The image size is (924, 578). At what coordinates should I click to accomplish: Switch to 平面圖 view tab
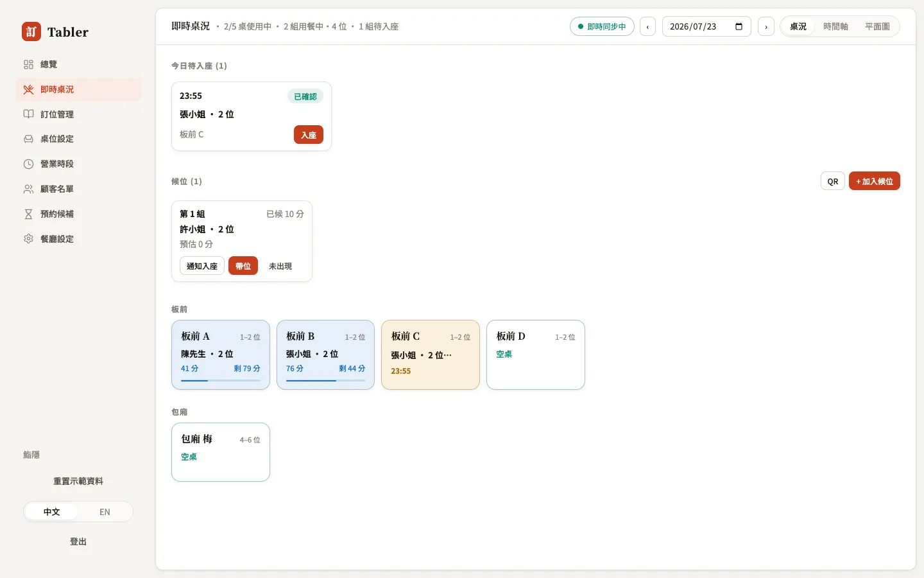877,26
